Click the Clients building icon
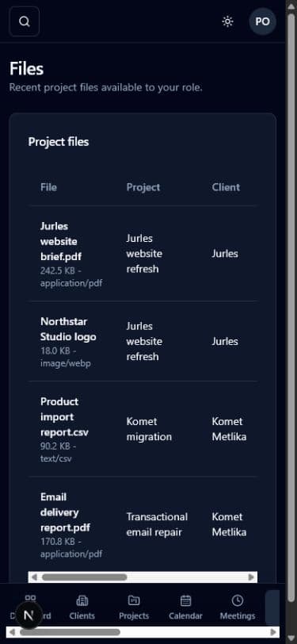The height and width of the screenshot is (644, 297). (x=82, y=601)
